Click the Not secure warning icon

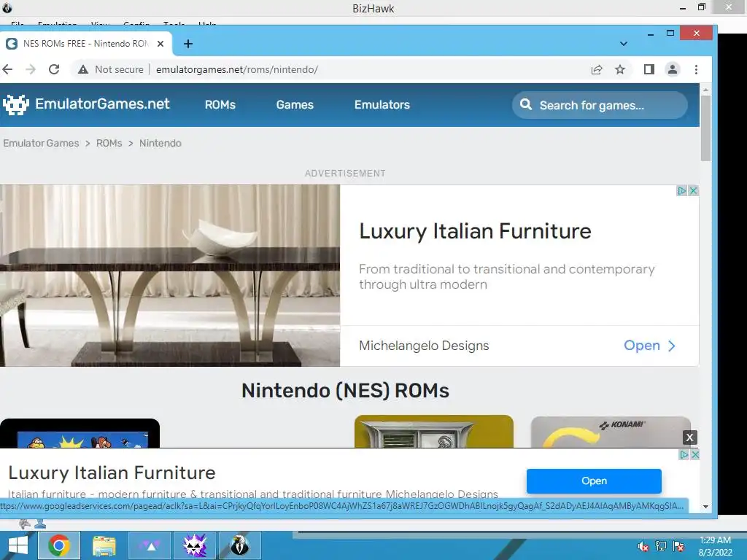tap(83, 69)
